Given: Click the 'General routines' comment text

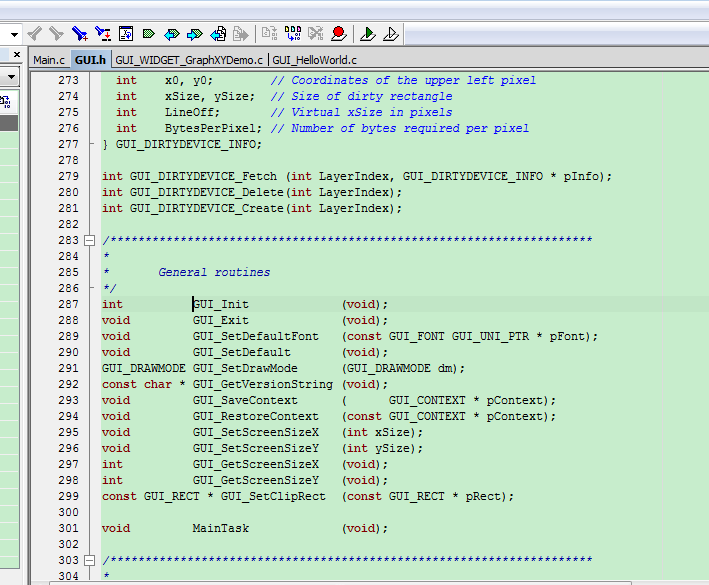Looking at the screenshot, I should point(214,273).
